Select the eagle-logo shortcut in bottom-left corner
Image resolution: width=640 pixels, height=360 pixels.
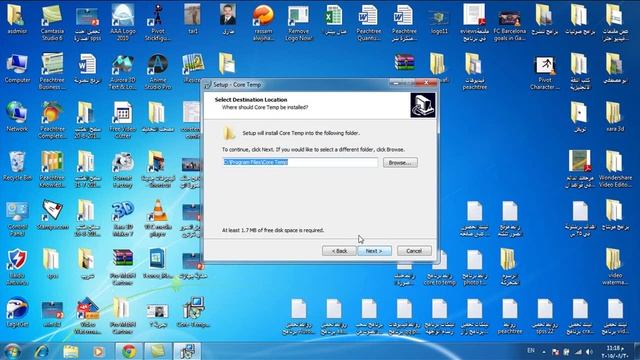(x=17, y=313)
